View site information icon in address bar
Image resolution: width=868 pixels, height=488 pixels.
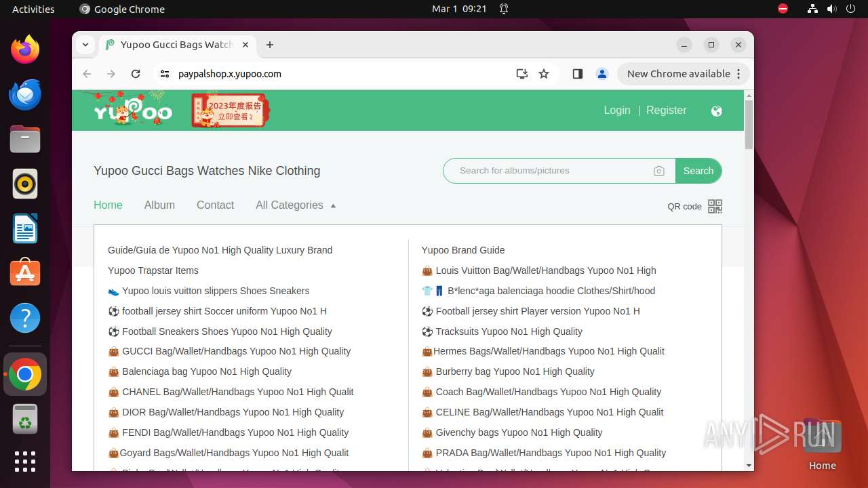pyautogui.click(x=164, y=74)
